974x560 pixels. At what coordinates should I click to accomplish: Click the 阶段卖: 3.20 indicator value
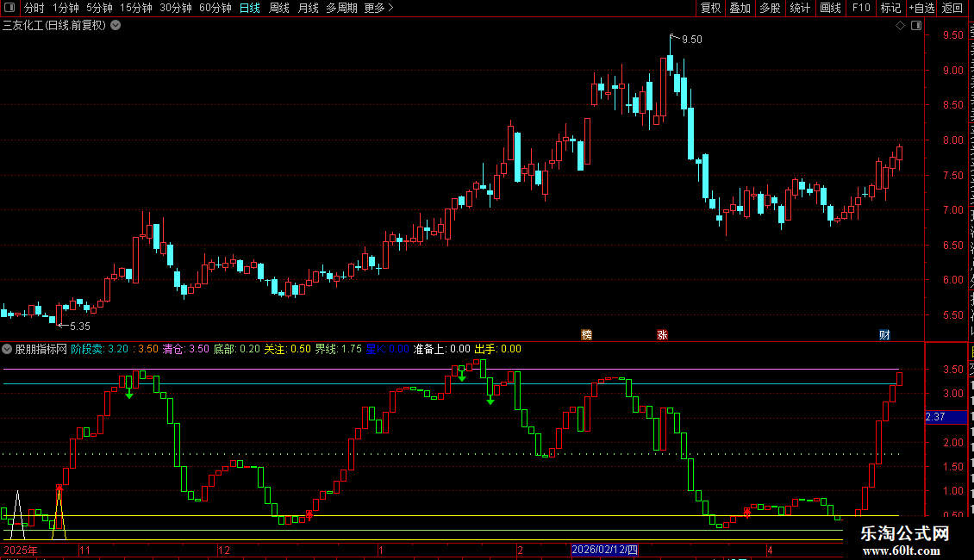coord(99,349)
